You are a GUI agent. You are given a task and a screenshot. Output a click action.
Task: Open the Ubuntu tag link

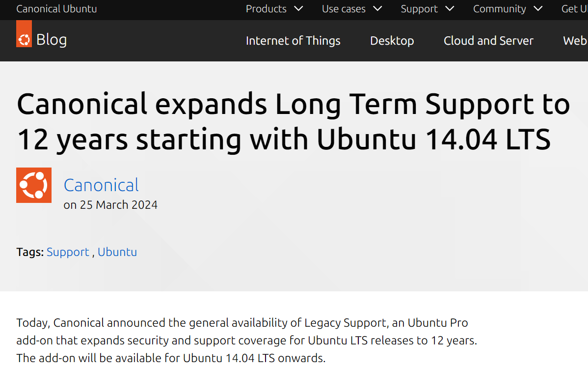(117, 252)
